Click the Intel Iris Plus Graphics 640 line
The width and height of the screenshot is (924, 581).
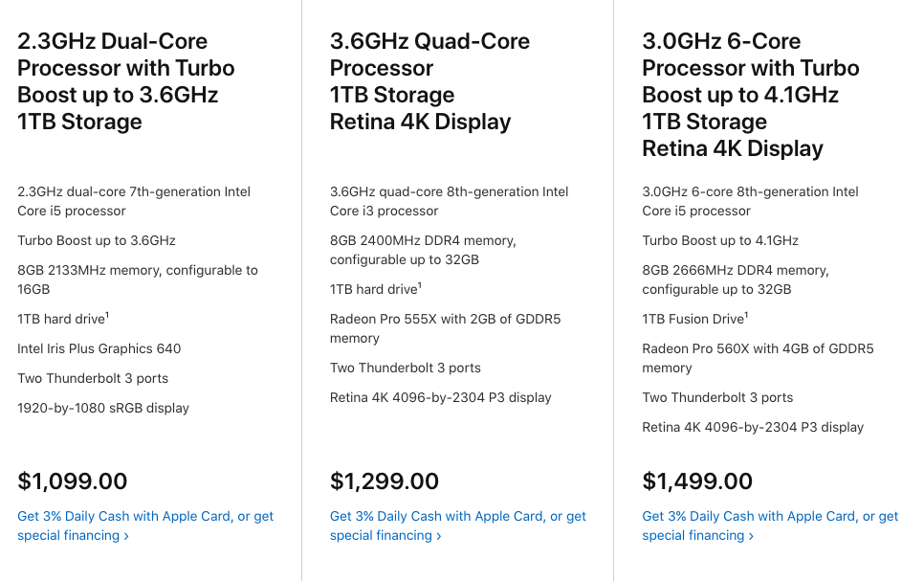pyautogui.click(x=99, y=348)
